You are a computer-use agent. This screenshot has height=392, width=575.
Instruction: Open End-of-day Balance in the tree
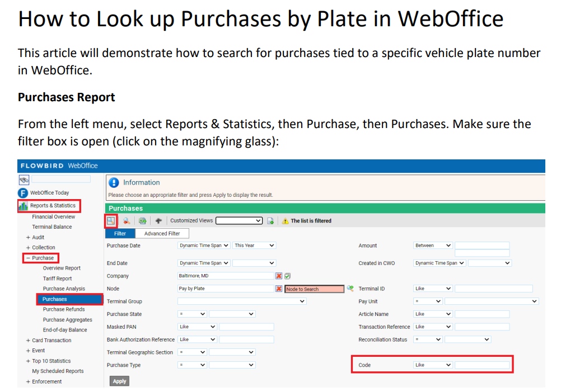pyautogui.click(x=65, y=330)
